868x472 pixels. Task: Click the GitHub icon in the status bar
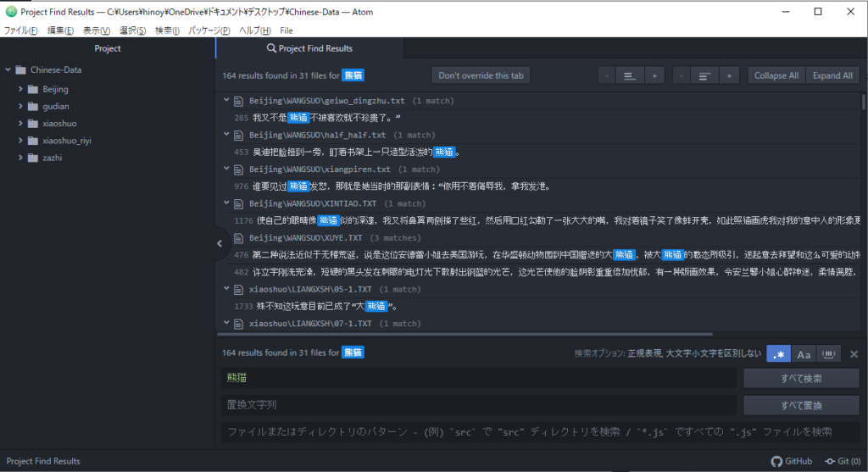click(793, 461)
